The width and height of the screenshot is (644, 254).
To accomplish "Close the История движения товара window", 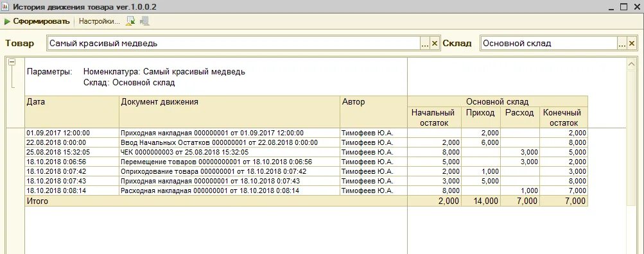I will click(x=636, y=7).
